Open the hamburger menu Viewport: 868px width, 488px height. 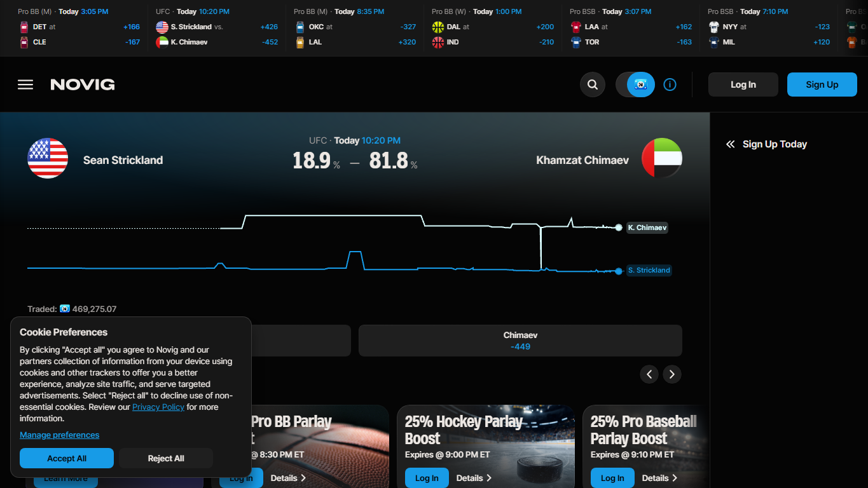point(25,85)
